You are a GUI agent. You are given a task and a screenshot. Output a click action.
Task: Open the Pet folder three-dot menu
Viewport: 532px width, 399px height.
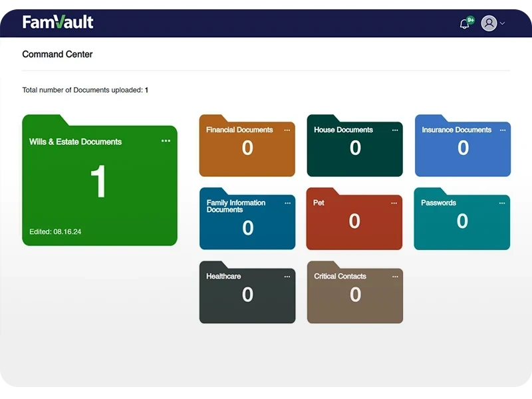pos(394,203)
